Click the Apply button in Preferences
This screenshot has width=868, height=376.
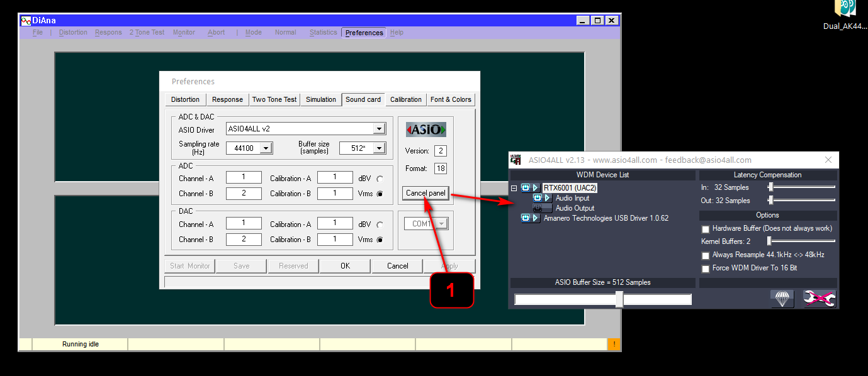click(449, 266)
